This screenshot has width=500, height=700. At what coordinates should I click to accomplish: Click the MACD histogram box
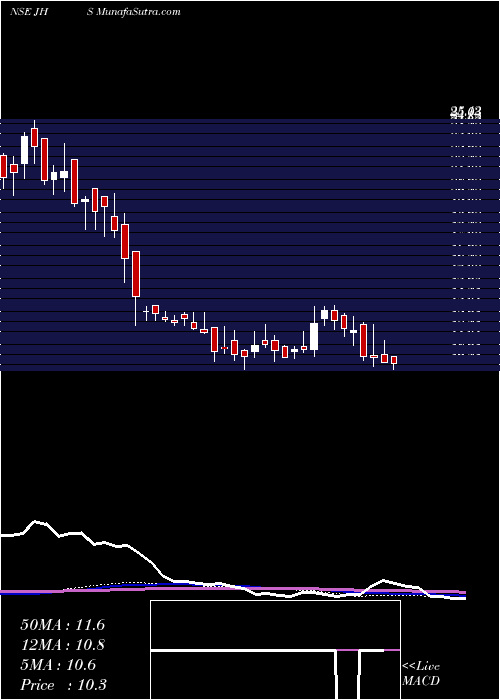tap(275, 650)
